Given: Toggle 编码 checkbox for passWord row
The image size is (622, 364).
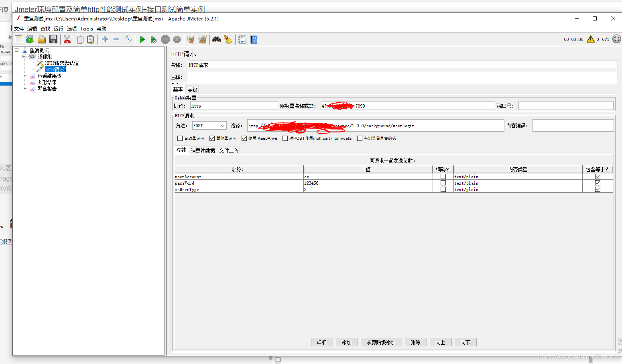Looking at the screenshot, I should click(x=443, y=183).
